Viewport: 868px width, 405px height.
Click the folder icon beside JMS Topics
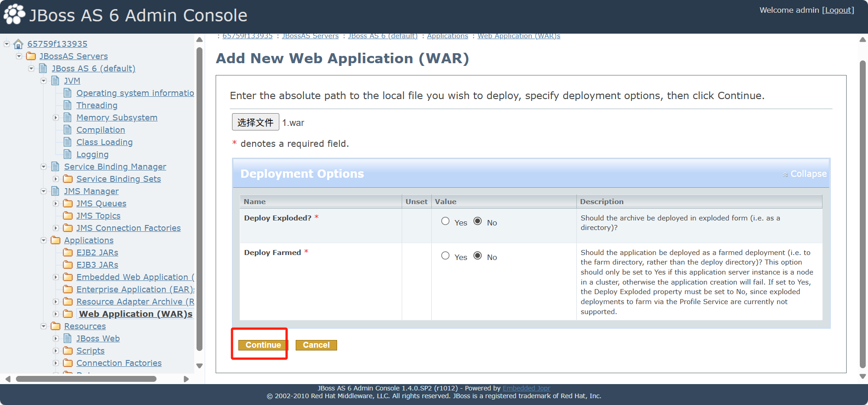[68, 215]
